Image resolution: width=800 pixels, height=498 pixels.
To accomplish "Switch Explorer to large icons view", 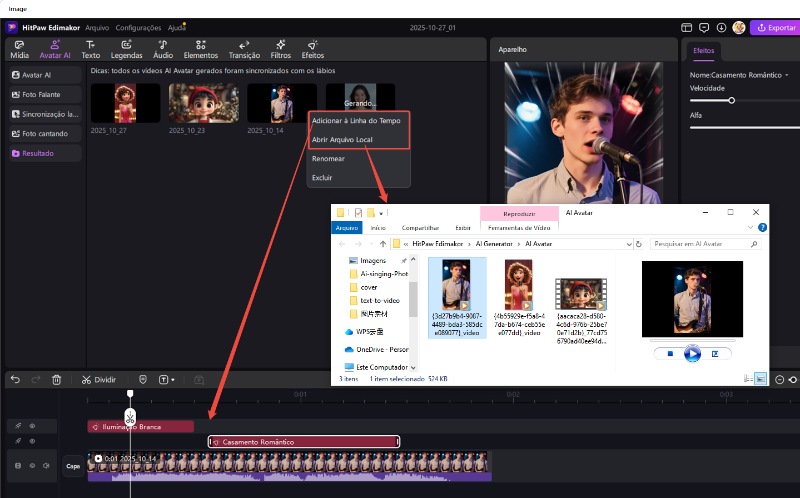I will [760, 379].
